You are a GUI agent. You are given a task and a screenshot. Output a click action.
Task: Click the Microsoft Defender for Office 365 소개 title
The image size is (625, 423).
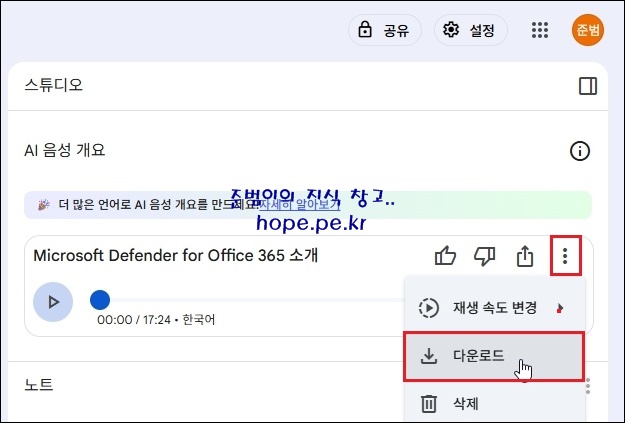click(x=176, y=256)
